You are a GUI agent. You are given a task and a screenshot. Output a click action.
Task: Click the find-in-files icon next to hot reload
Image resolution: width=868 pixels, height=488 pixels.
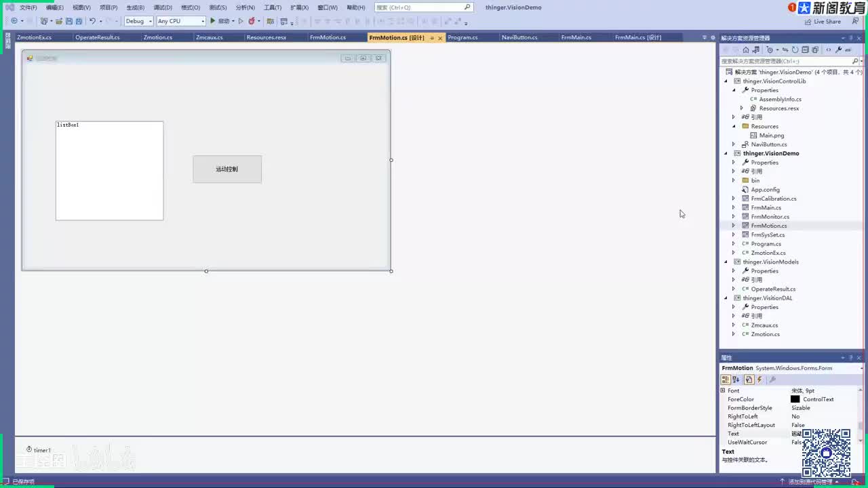coord(270,21)
